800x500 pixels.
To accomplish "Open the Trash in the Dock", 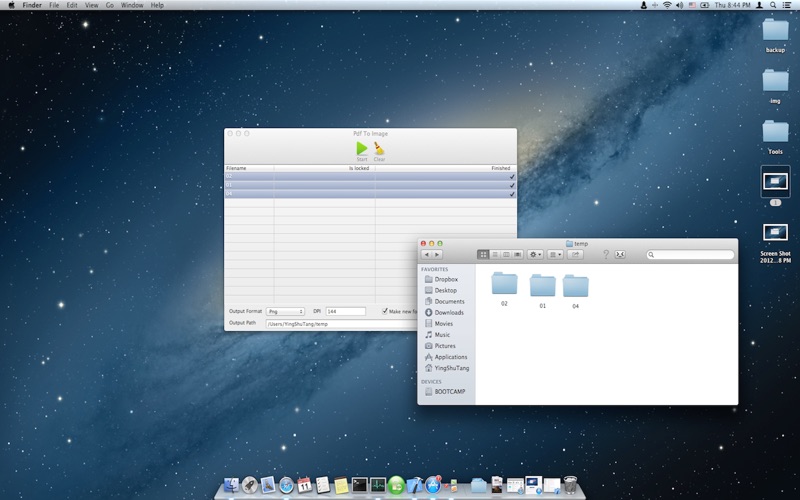I will point(570,486).
